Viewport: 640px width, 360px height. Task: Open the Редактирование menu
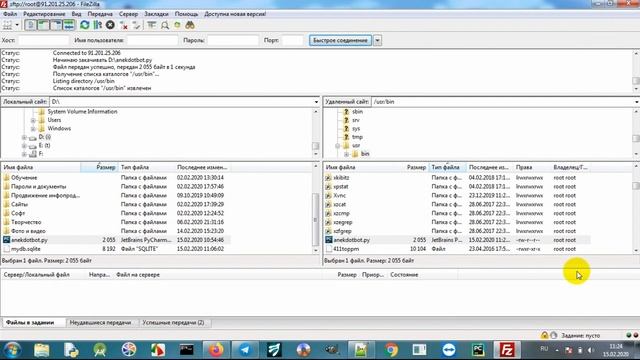[x=44, y=14]
